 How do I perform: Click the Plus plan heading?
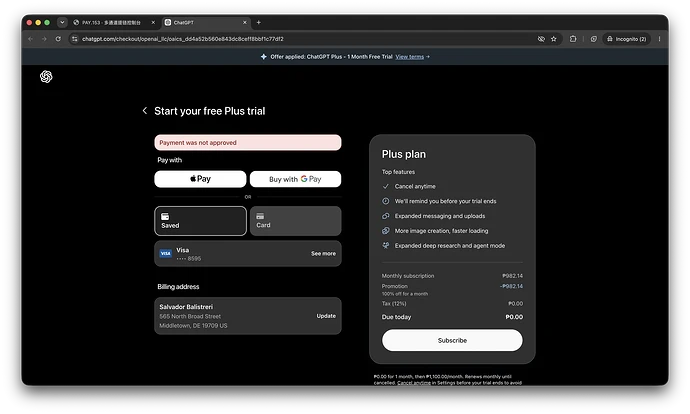(404, 154)
